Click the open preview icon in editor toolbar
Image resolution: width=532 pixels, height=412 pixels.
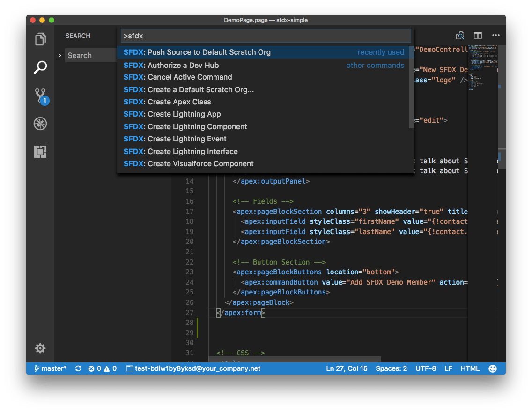460,35
